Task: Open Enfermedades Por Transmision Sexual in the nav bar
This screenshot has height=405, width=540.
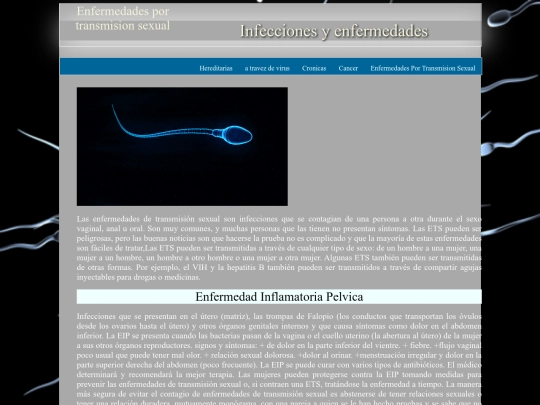Action: (x=423, y=68)
